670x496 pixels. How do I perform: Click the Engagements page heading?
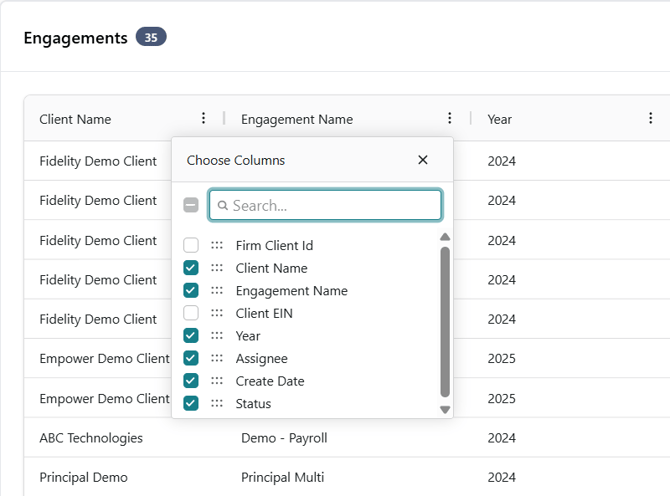tap(76, 38)
